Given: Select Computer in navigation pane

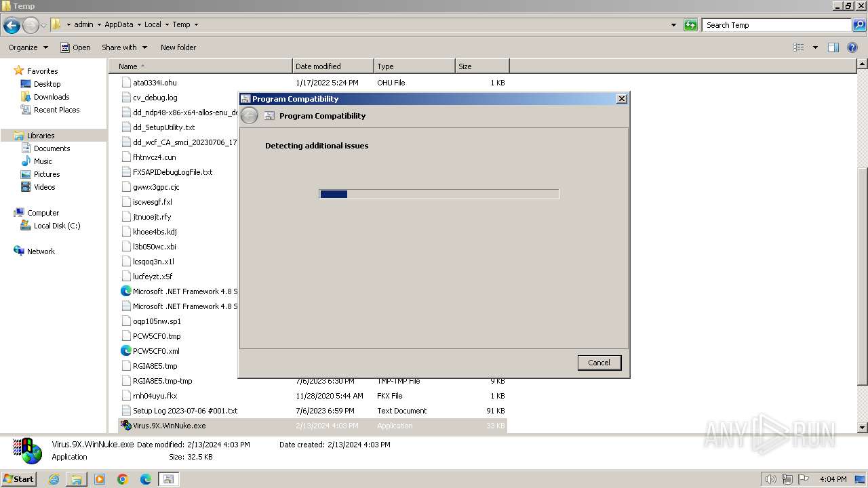Looking at the screenshot, I should (x=43, y=213).
